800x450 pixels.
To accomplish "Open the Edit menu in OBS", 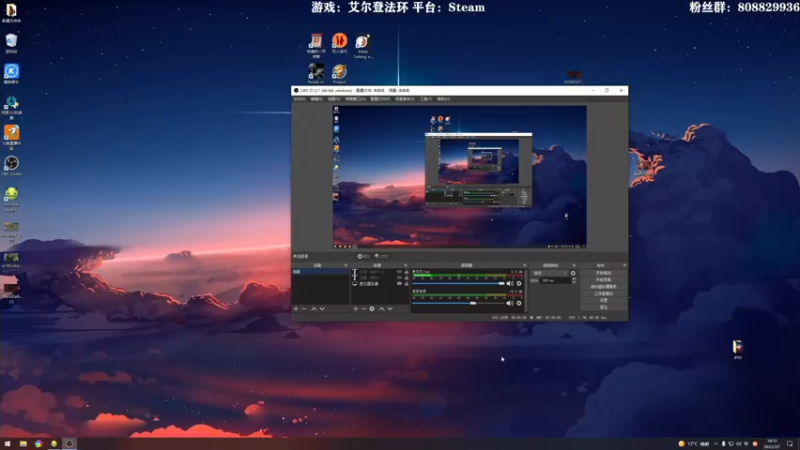I will click(x=317, y=99).
